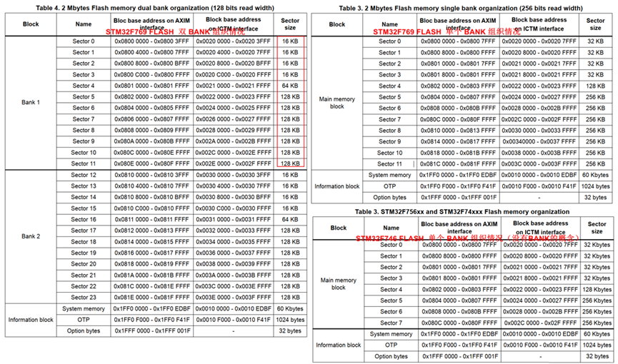Image resolution: width=618 pixels, height=364 pixels.
Task: Click the 'Bank 1' block cell
Action: click(x=31, y=103)
